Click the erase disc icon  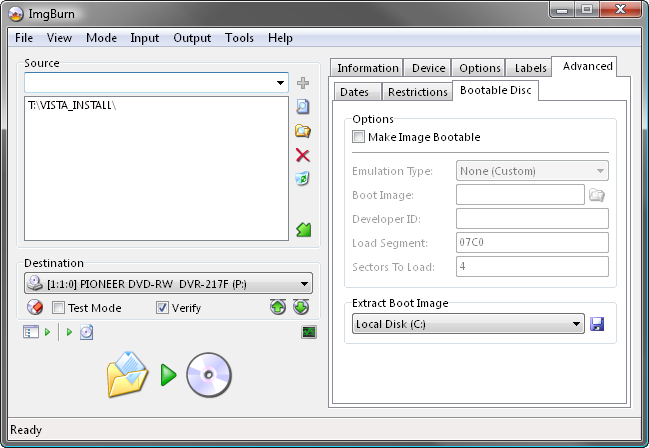coord(35,308)
